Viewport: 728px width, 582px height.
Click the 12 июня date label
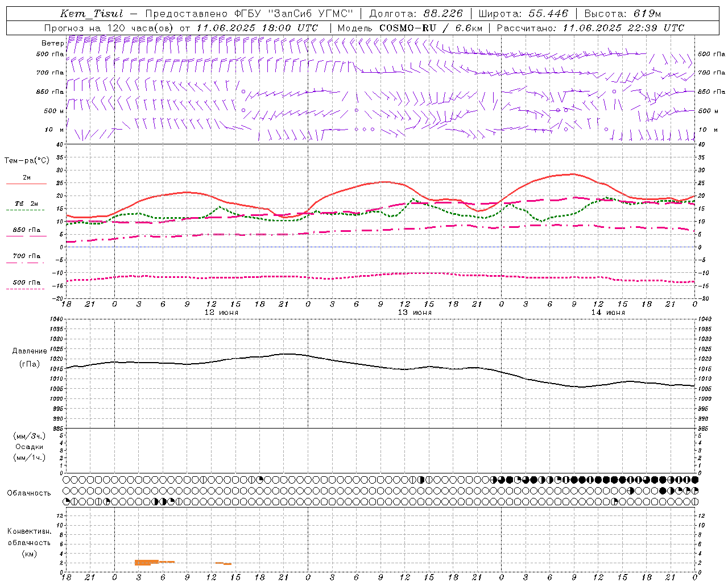coord(221,312)
